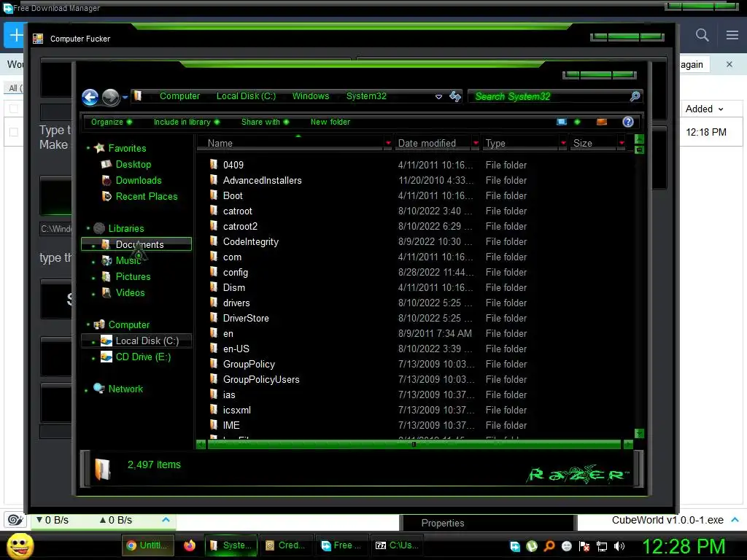Select CD Drive (E:) in the navigation pane
747x560 pixels.
click(x=136, y=357)
